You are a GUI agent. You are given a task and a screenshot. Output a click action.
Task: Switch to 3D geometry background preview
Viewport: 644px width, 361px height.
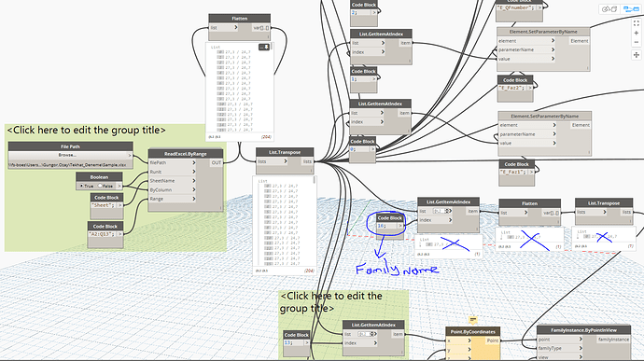[609, 9]
